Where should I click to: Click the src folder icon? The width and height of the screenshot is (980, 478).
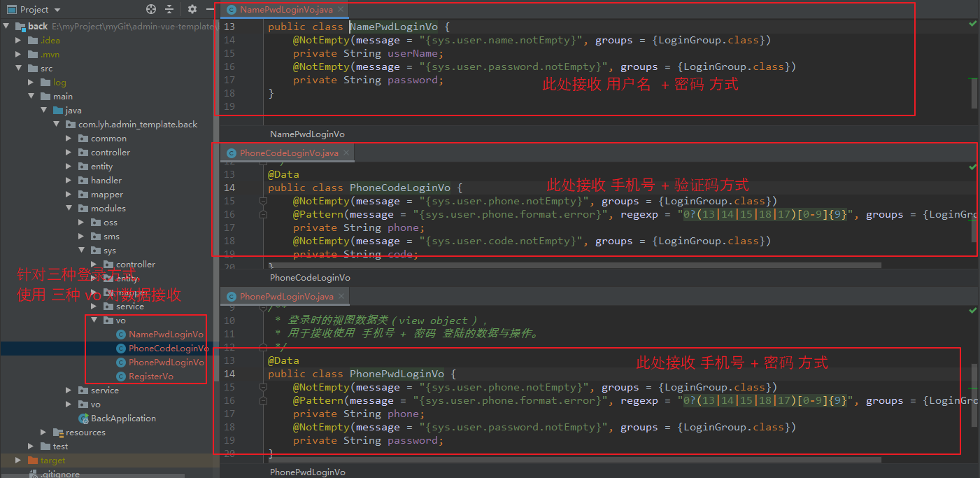(33, 69)
